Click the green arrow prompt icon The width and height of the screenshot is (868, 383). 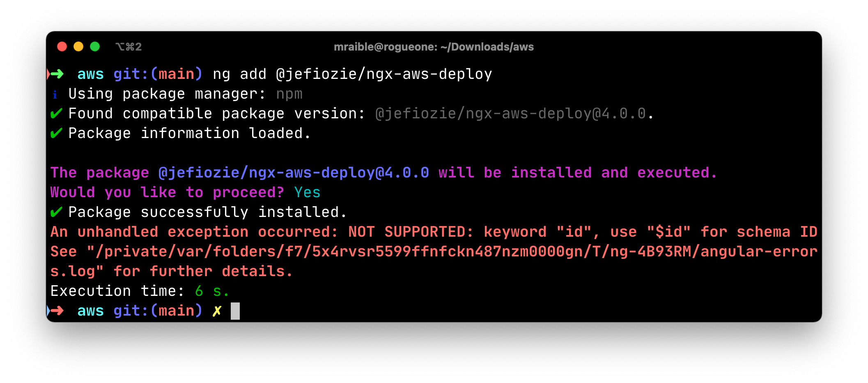(x=57, y=74)
